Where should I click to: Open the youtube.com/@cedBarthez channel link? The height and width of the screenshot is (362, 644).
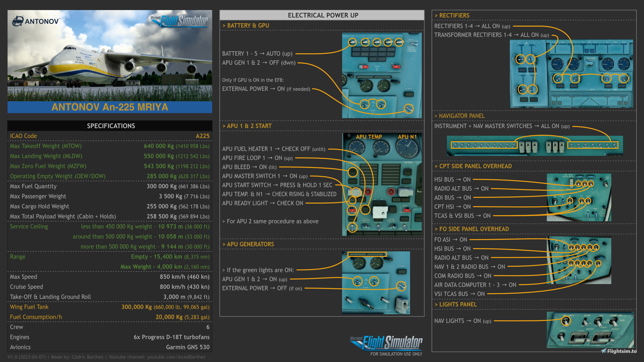[x=176, y=357]
